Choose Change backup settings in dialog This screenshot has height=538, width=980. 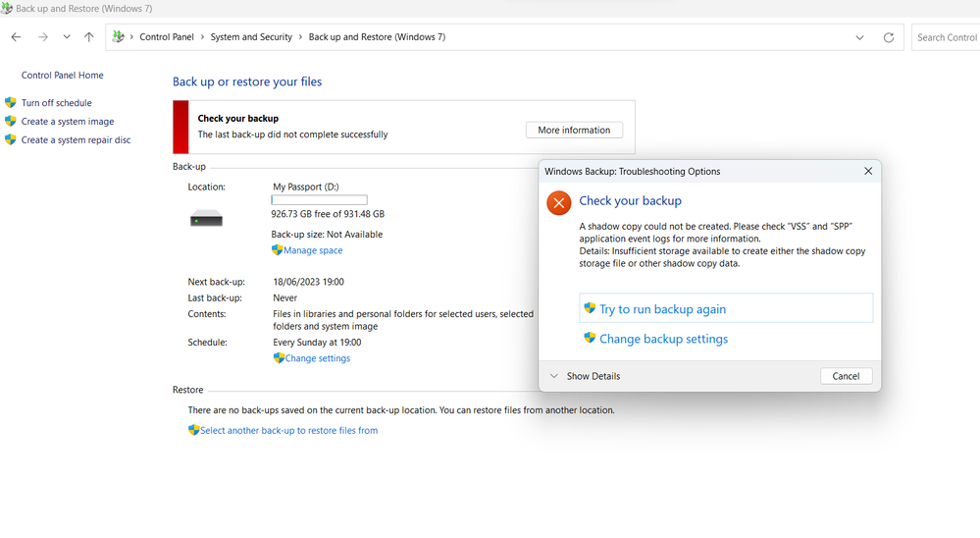pyautogui.click(x=664, y=339)
